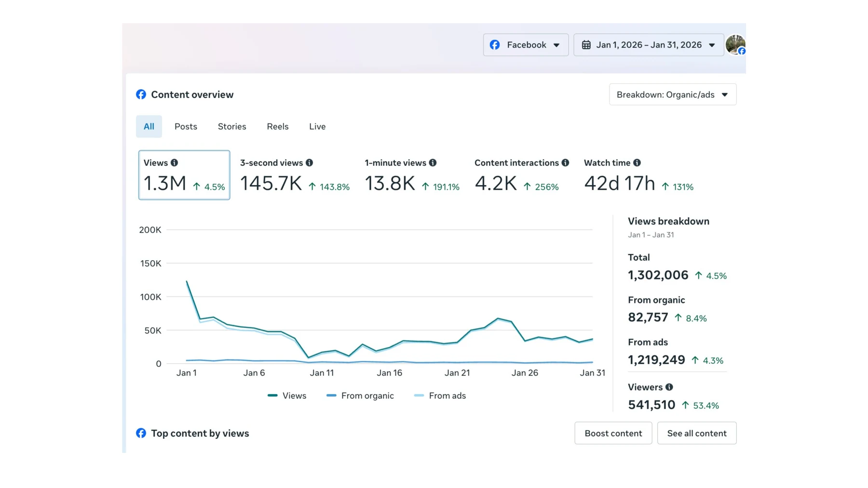Select the 1-minute views 13.8K metric
The image size is (868, 488).
pos(412,176)
